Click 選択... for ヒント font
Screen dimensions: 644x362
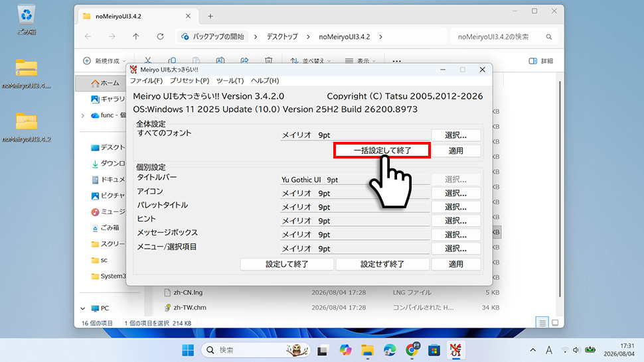[x=456, y=221]
